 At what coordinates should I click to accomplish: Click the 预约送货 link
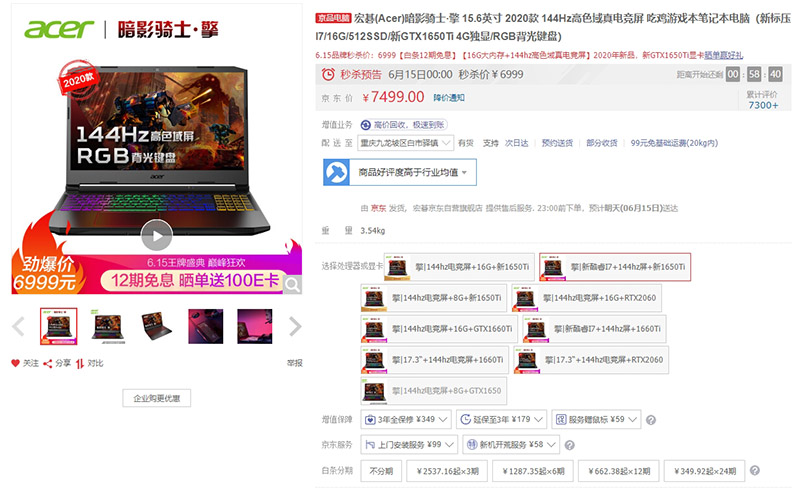pos(557,143)
